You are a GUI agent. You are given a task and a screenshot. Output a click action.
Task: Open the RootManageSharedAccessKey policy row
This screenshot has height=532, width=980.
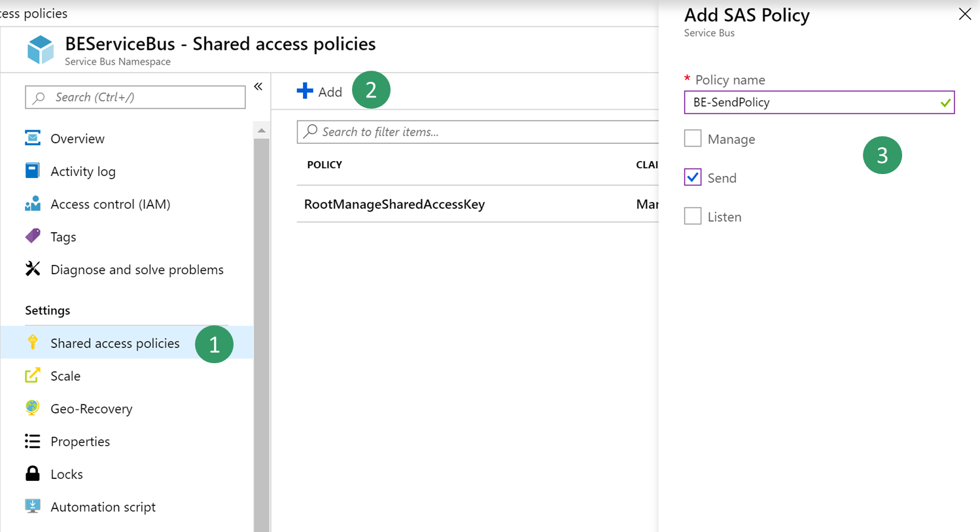pyautogui.click(x=394, y=204)
